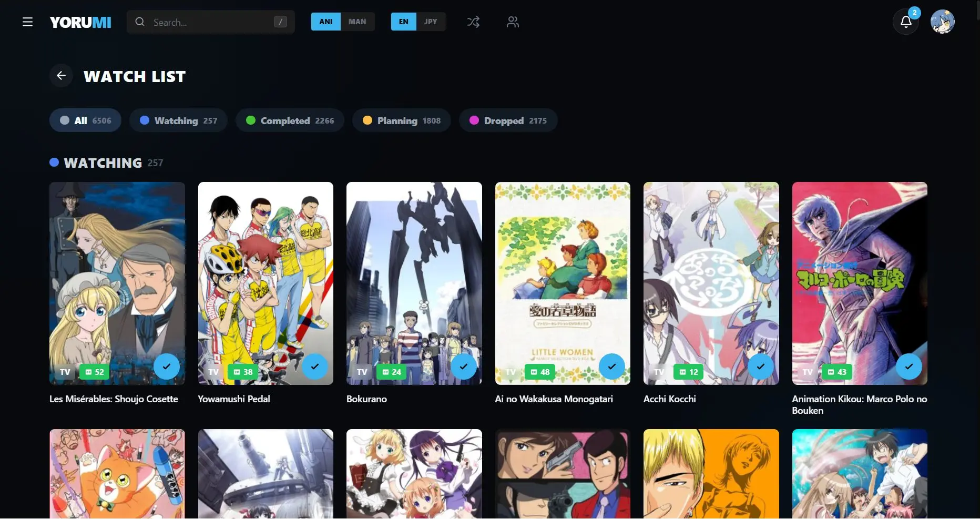980x519 pixels.
Task: Open Ai no Wakakusa Monogatari poster
Action: [x=563, y=283]
